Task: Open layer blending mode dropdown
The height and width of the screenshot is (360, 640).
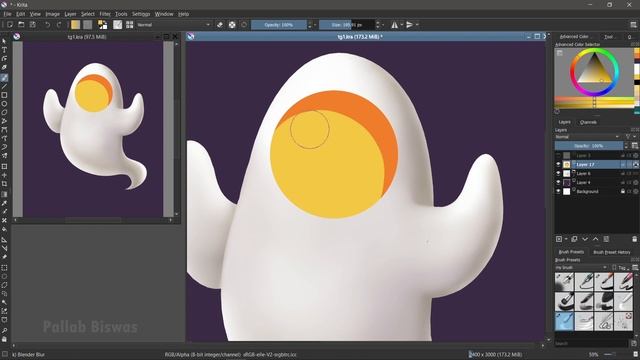Action: tap(587, 137)
